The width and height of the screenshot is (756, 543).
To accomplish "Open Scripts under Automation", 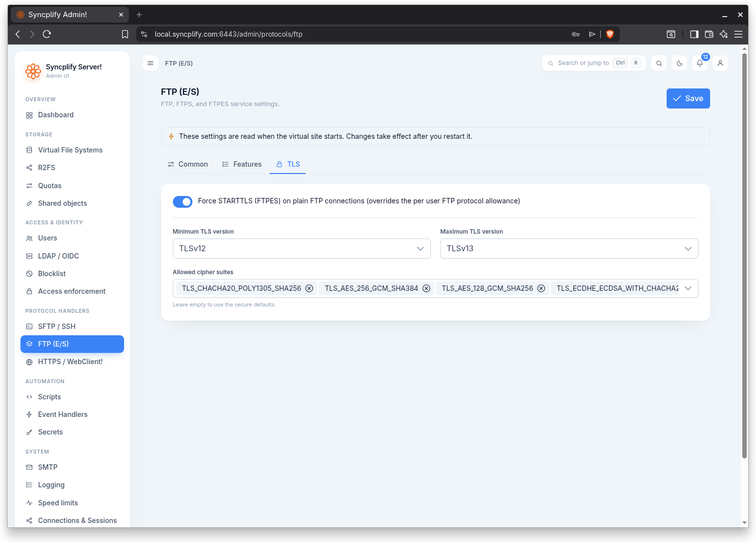I will click(72, 397).
